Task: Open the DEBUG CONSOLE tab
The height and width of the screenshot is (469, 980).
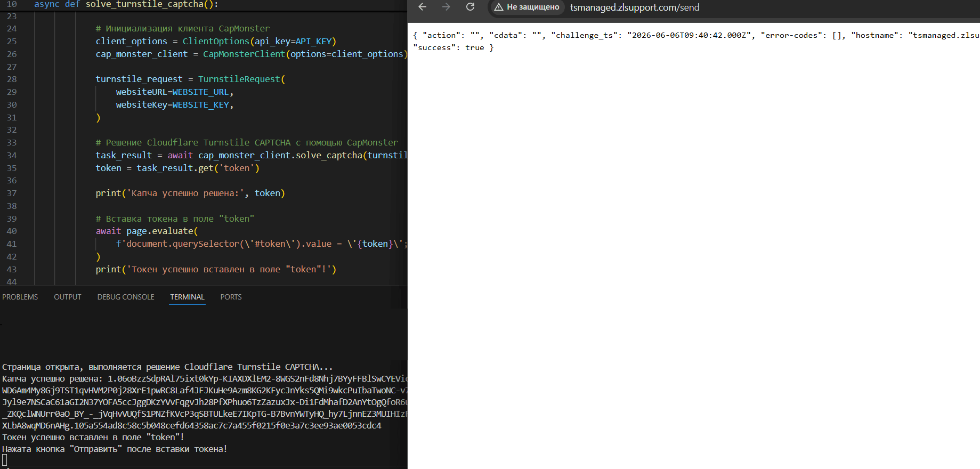Action: pyautogui.click(x=126, y=297)
